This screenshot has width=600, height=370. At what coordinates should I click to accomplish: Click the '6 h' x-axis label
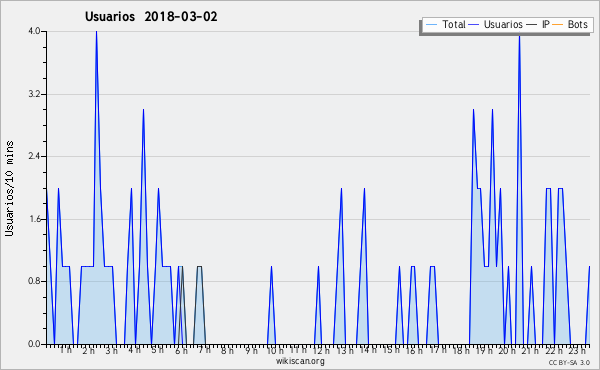[x=181, y=351]
